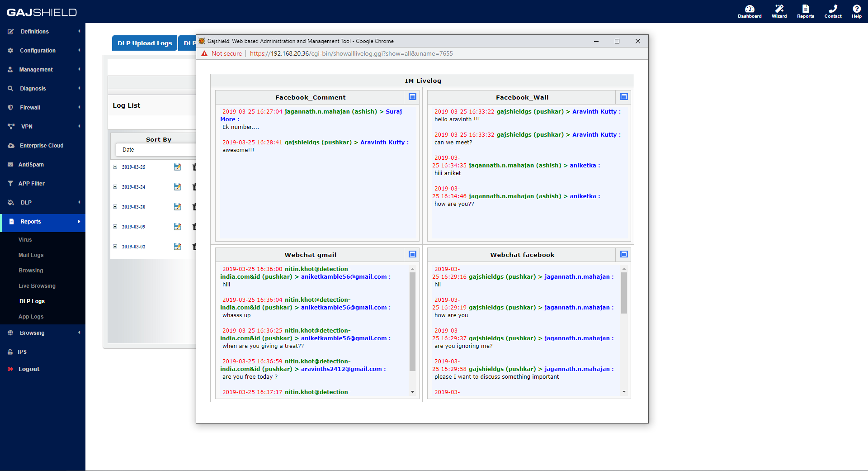The height and width of the screenshot is (471, 868).
Task: Click the Webchat facebook scroll-down arrow
Action: coord(624,392)
